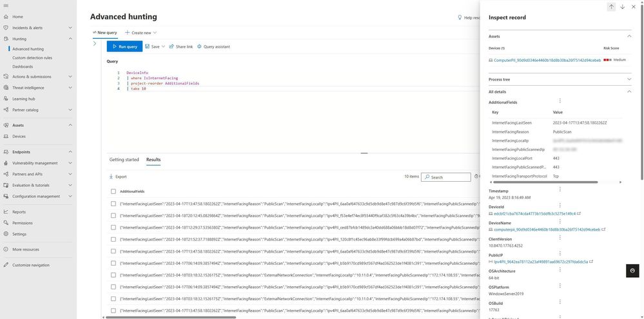Open Settings gear in sidebar
The width and height of the screenshot is (644, 319).
coord(6,234)
